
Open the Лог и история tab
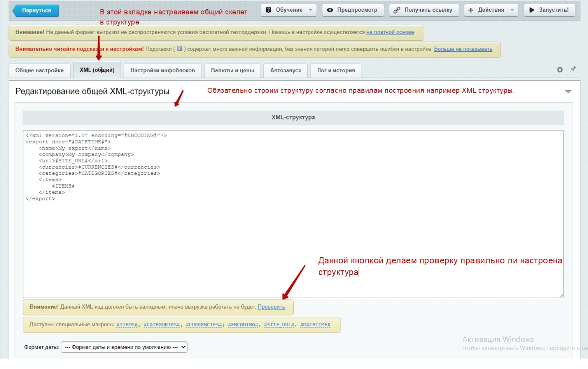pos(336,71)
